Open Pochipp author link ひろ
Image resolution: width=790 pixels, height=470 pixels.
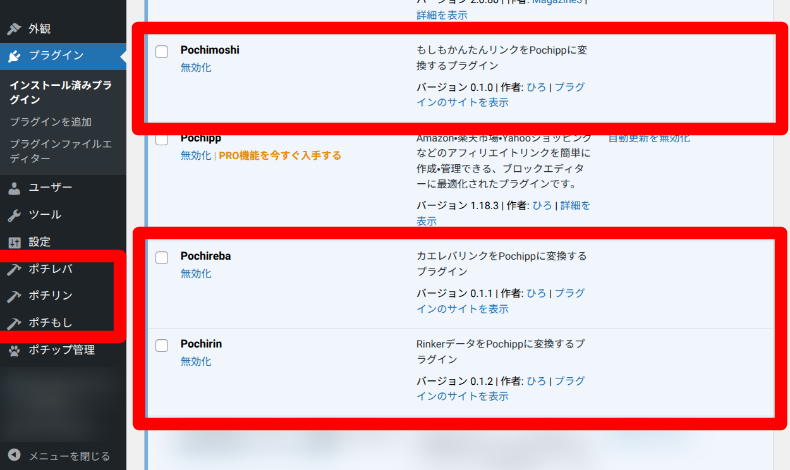pos(542,206)
